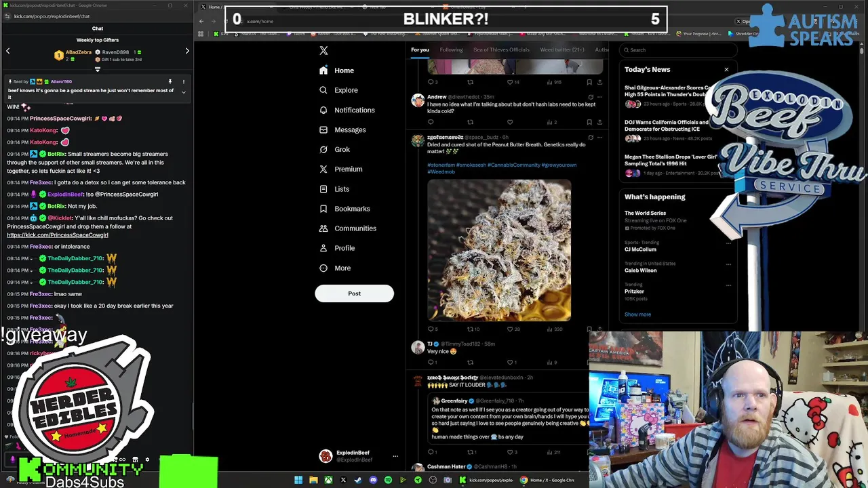The image size is (868, 488).
Task: Open the kick.com/PrincessSpaceCowgirl link in chat
Action: 58,235
